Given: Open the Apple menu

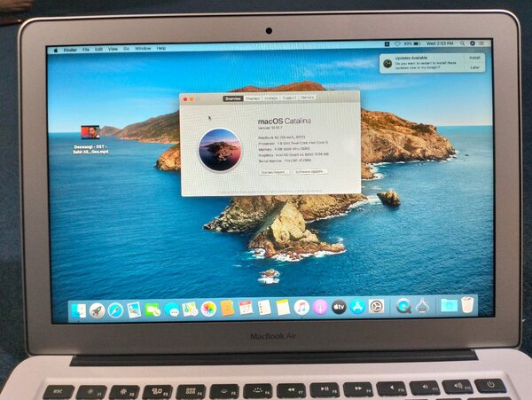Looking at the screenshot, I should (x=54, y=49).
